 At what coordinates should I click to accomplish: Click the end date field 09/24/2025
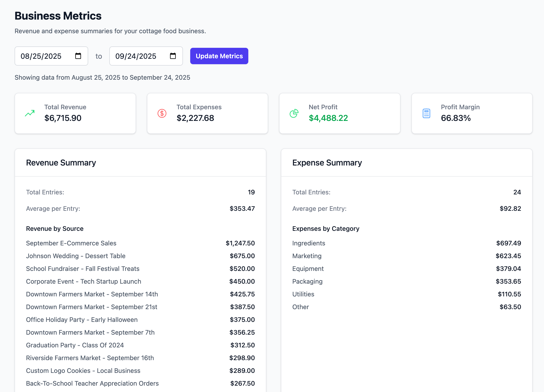coord(136,56)
